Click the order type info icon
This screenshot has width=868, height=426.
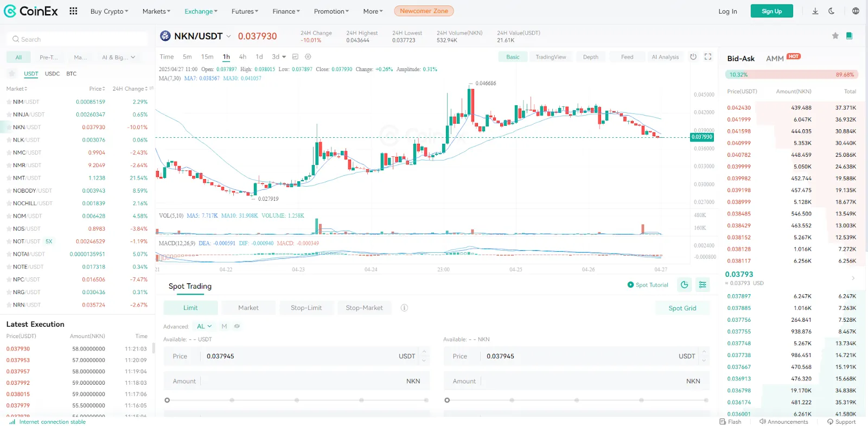tap(404, 308)
